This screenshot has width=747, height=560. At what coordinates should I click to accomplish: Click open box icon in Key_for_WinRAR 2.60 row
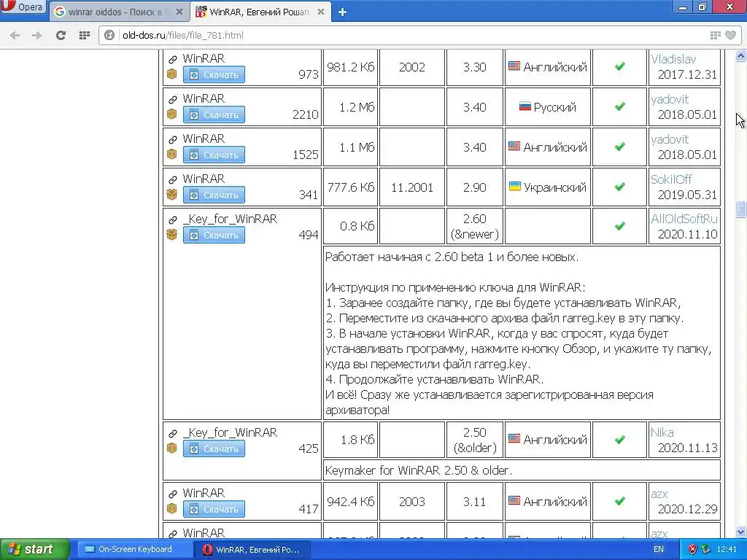[x=172, y=234]
